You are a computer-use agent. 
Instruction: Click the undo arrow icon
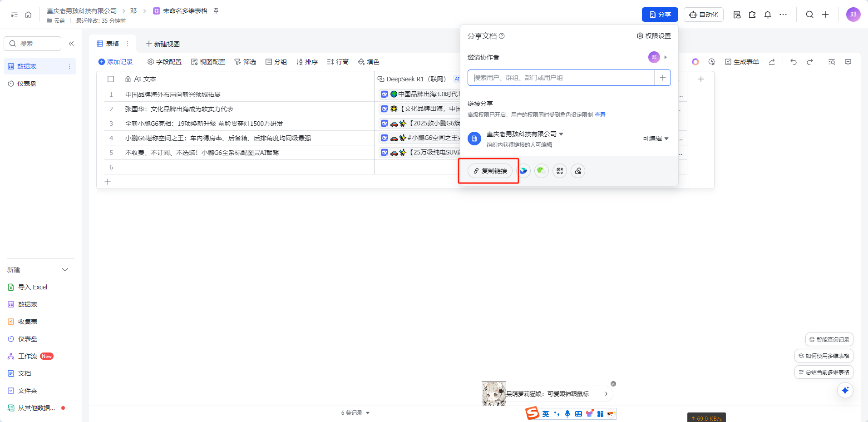pyautogui.click(x=793, y=62)
